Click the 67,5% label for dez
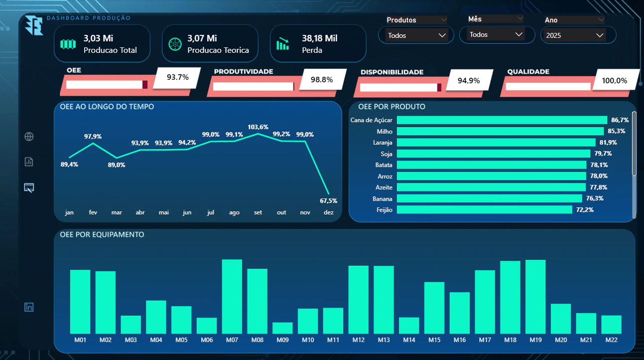644x360 pixels. click(328, 201)
